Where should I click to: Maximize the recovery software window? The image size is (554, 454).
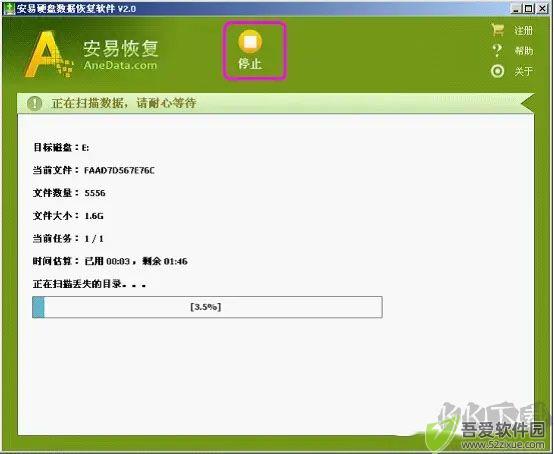pos(529,8)
